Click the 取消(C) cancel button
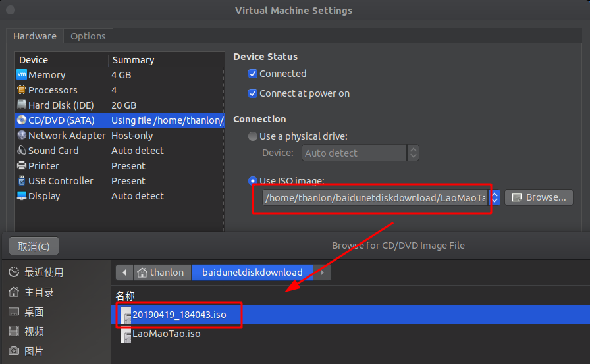This screenshot has width=590, height=364. [34, 246]
